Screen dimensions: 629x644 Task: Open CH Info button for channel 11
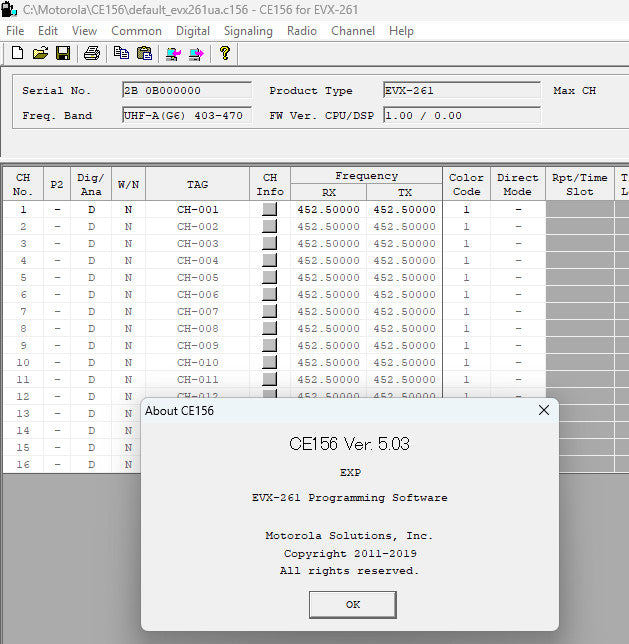click(x=270, y=380)
